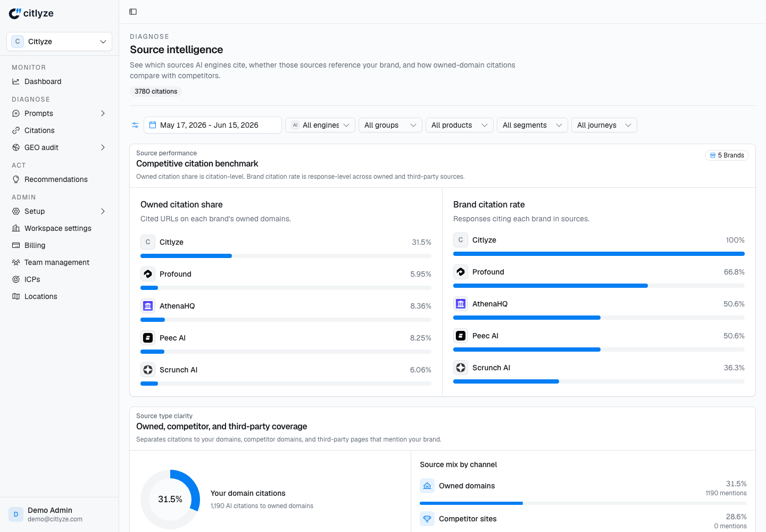Click the Recommendations lightbulb icon

(16, 179)
